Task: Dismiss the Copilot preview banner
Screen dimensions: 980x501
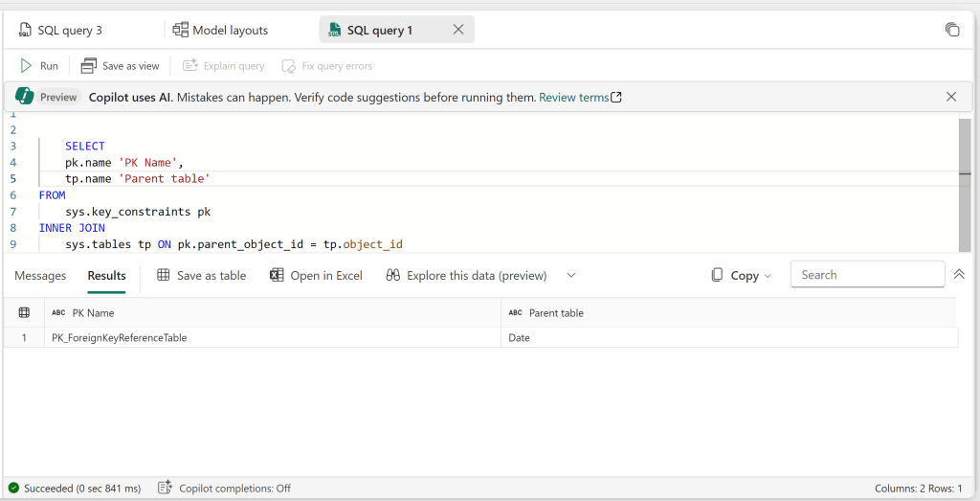Action: pyautogui.click(x=950, y=97)
